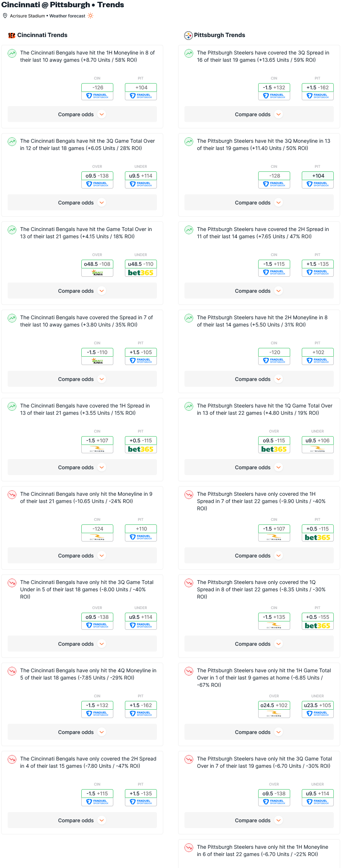Click the red downtrend icon beside Steelers 1Q Spread trend
341x868 pixels.
(x=189, y=583)
